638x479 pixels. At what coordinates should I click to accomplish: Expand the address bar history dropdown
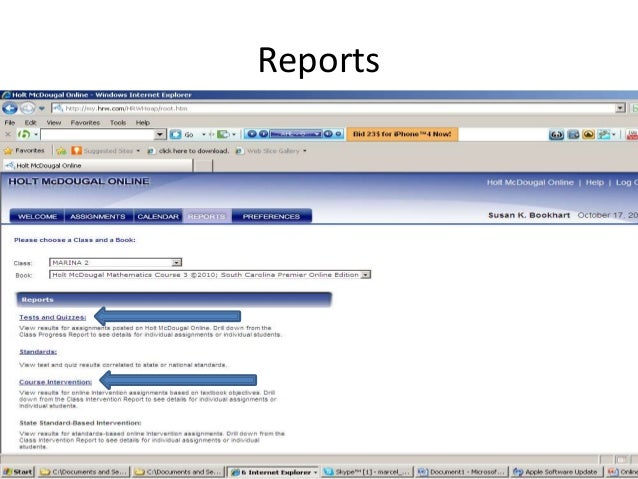tap(620, 108)
